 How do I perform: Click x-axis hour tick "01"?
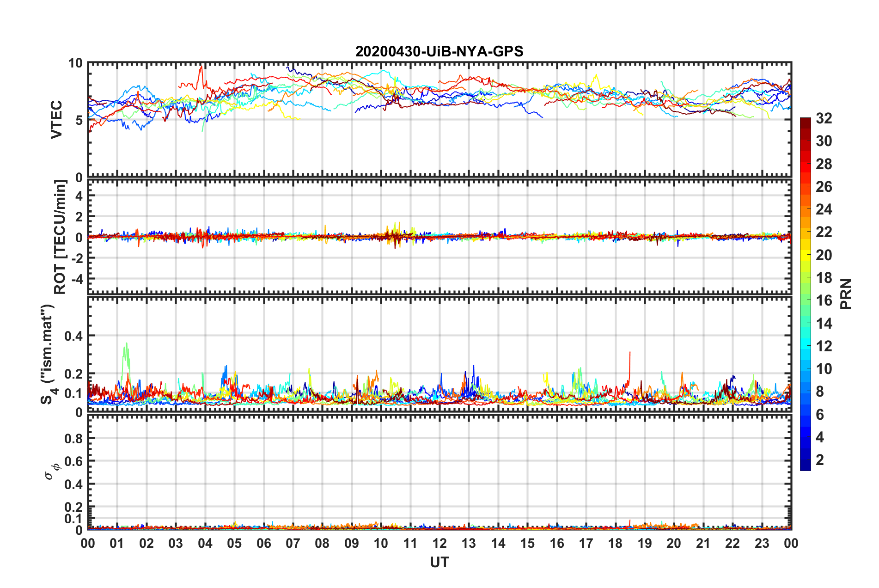coord(117,543)
